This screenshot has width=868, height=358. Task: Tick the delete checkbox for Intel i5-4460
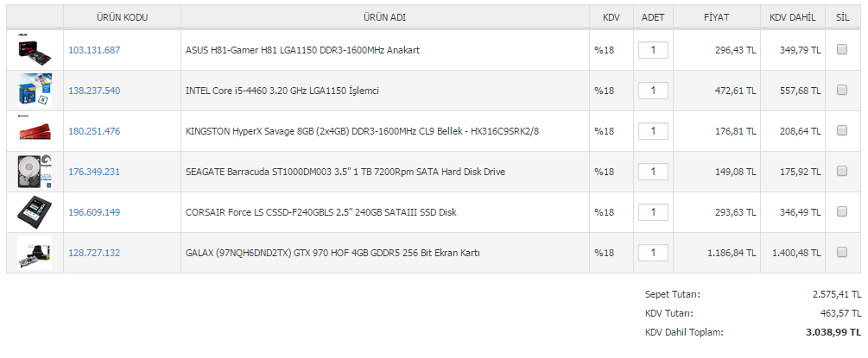[842, 91]
